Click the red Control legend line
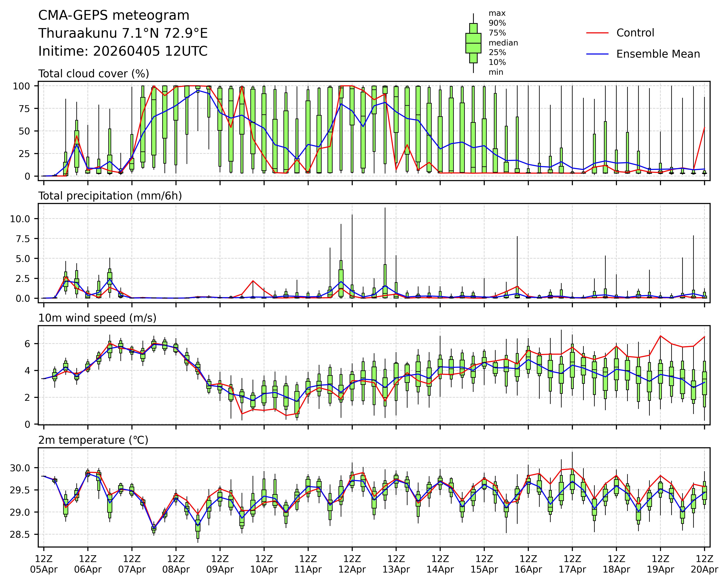 tap(597, 33)
